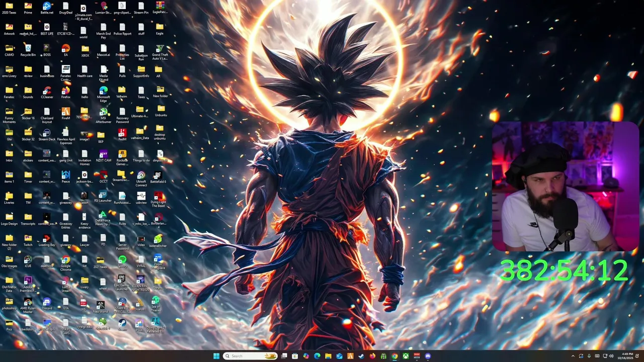
Task: Open the Microsoft Edge desktop shortcut
Action: (103, 94)
